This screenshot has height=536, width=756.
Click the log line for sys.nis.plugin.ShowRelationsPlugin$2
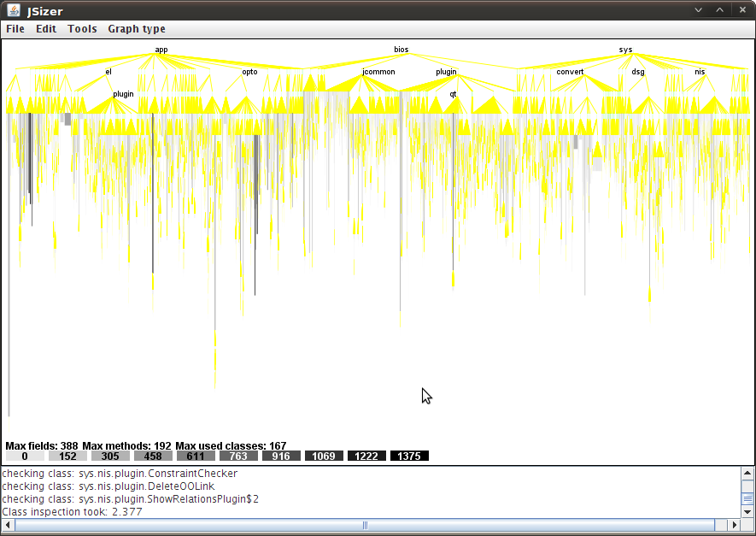(130, 499)
